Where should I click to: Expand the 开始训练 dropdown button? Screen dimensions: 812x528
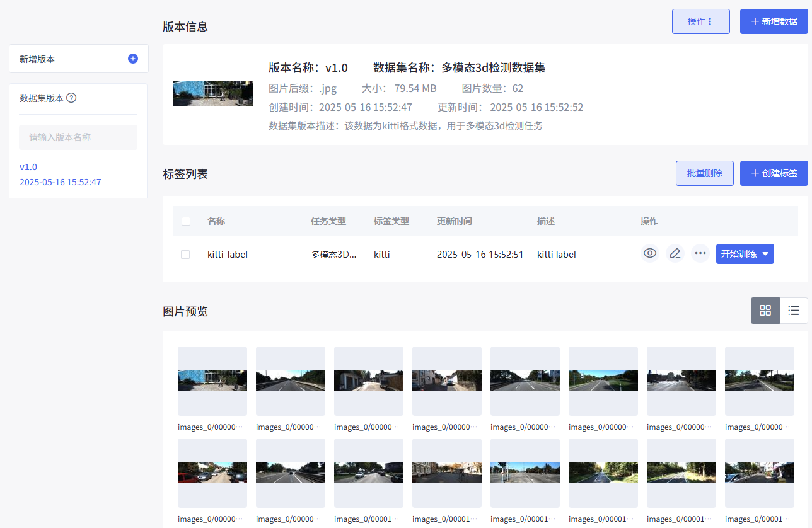point(745,254)
